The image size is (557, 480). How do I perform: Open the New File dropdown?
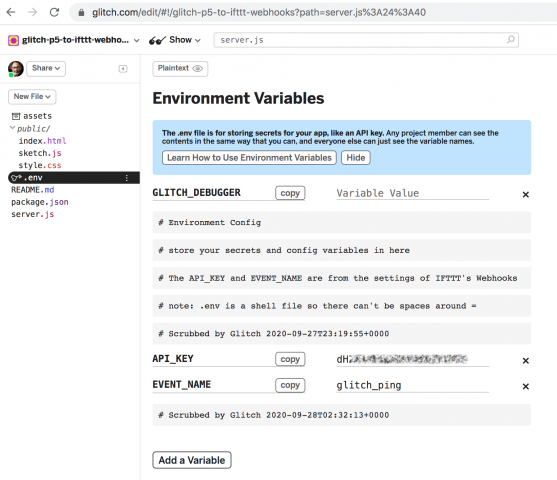(32, 97)
